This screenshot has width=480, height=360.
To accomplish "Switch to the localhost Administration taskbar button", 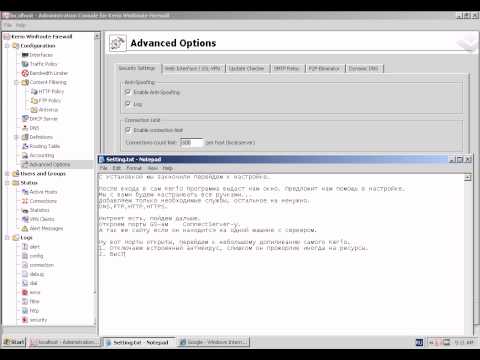I will (64, 342).
